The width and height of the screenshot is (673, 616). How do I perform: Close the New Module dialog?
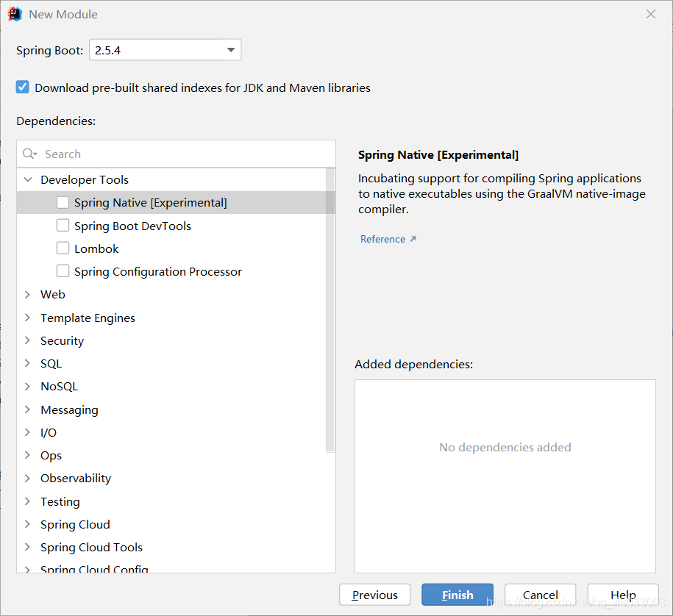pos(651,14)
